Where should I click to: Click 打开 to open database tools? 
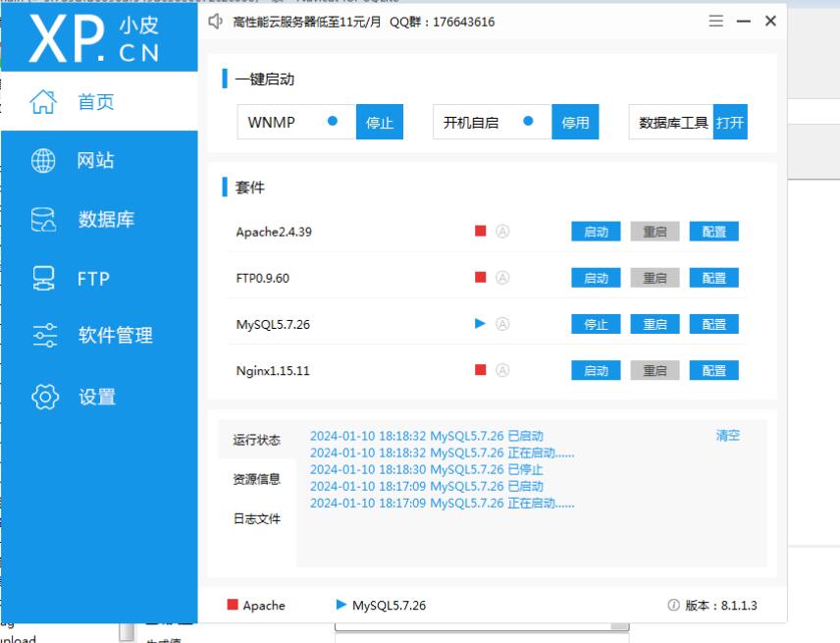pos(730,122)
